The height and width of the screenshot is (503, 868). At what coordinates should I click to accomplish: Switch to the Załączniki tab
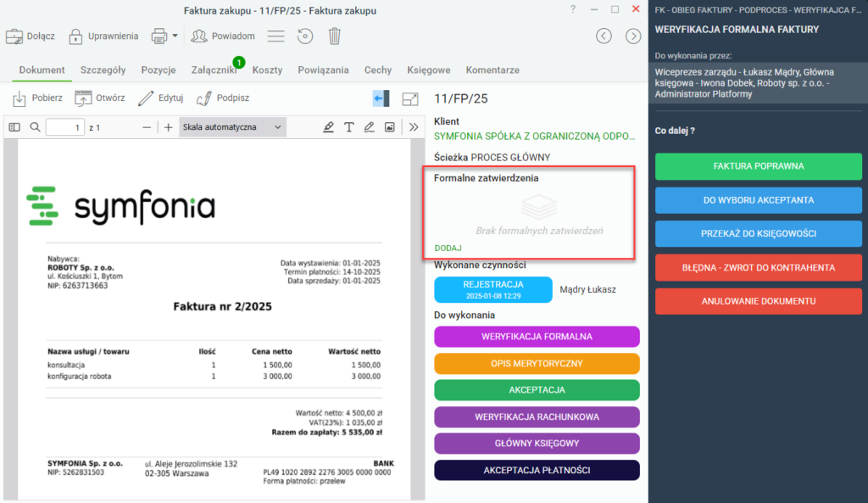[214, 70]
